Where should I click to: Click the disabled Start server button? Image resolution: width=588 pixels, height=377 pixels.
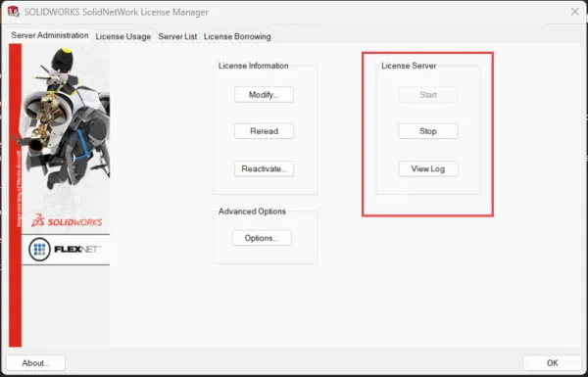click(428, 94)
